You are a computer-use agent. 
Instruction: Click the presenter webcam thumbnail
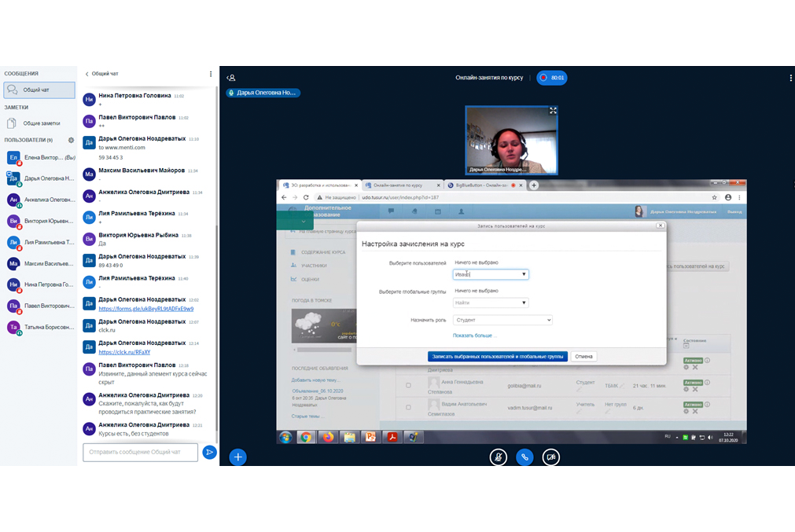512,141
